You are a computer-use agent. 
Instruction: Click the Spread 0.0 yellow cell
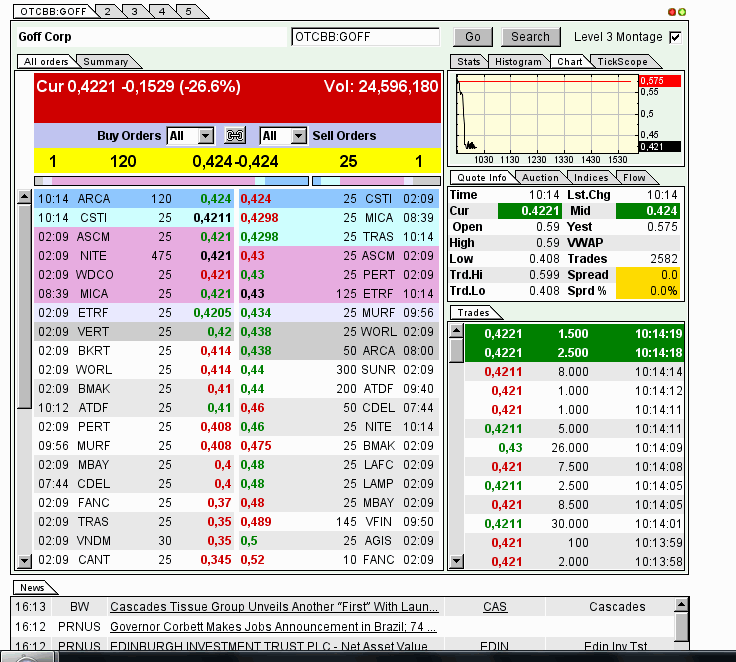coord(648,275)
